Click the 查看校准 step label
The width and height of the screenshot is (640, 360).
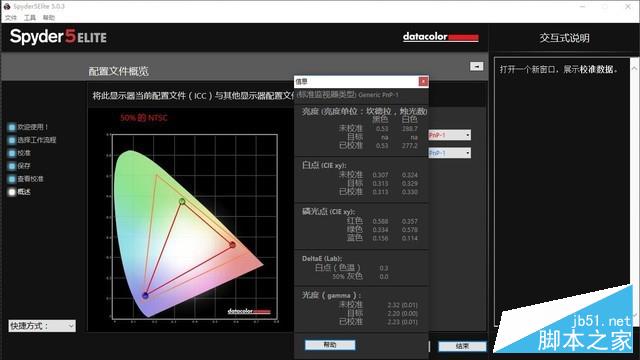[30, 179]
